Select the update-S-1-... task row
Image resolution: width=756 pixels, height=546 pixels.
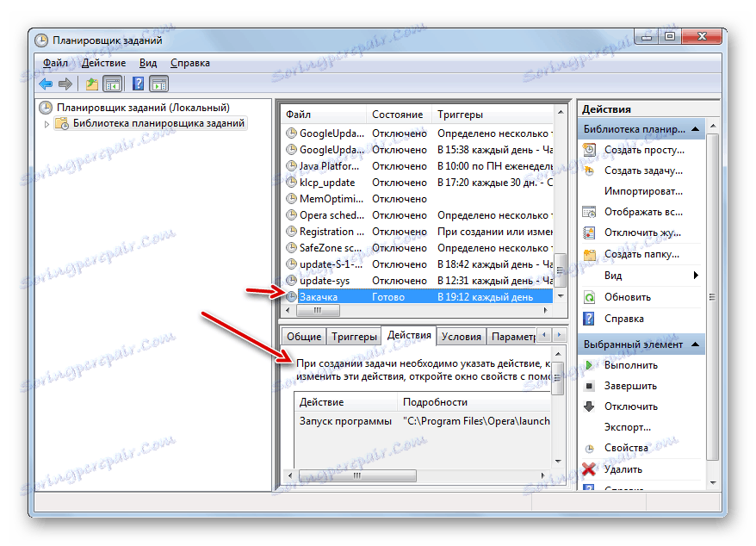click(x=418, y=264)
